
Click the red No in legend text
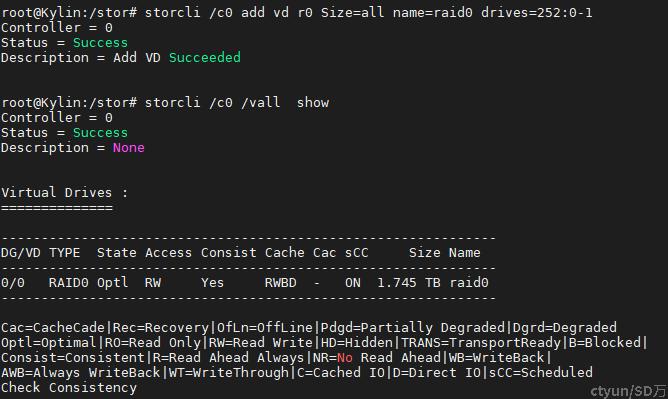coord(345,358)
